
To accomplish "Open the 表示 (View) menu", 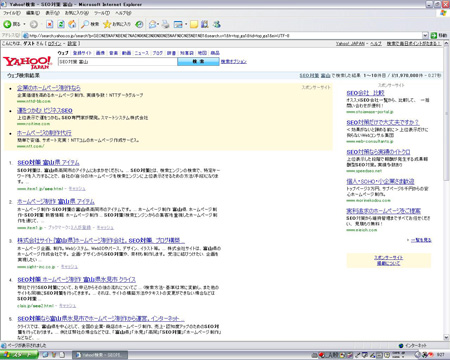I will (52, 13).
